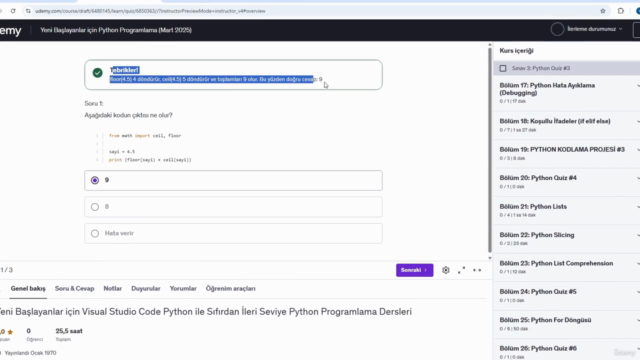Open quiz settings gear icon
Image resolution: width=640 pixels, height=360 pixels.
click(x=446, y=270)
